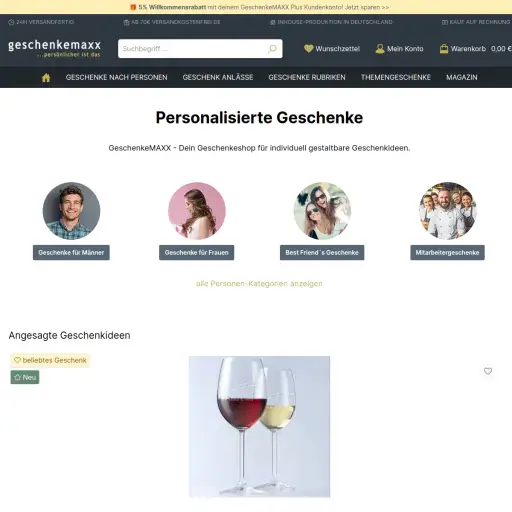The height and width of the screenshot is (512, 512).
Task: Click the 24H Versandfertig clock icon
Action: [x=11, y=22]
